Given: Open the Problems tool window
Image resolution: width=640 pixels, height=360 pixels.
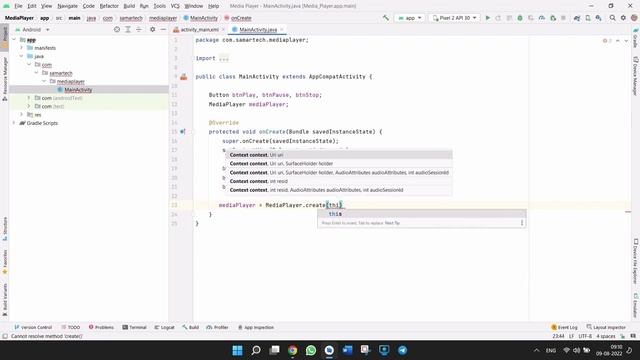Looking at the screenshot, I should pyautogui.click(x=101, y=327).
